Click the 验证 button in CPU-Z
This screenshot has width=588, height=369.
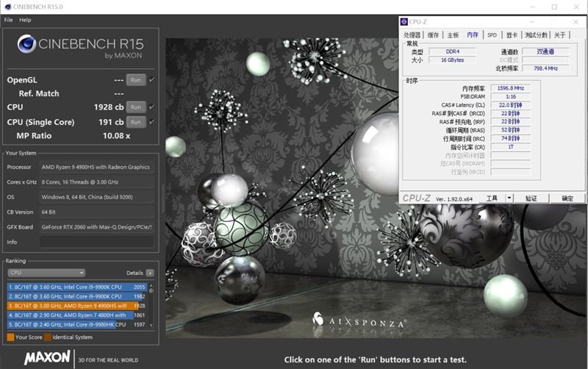click(531, 198)
